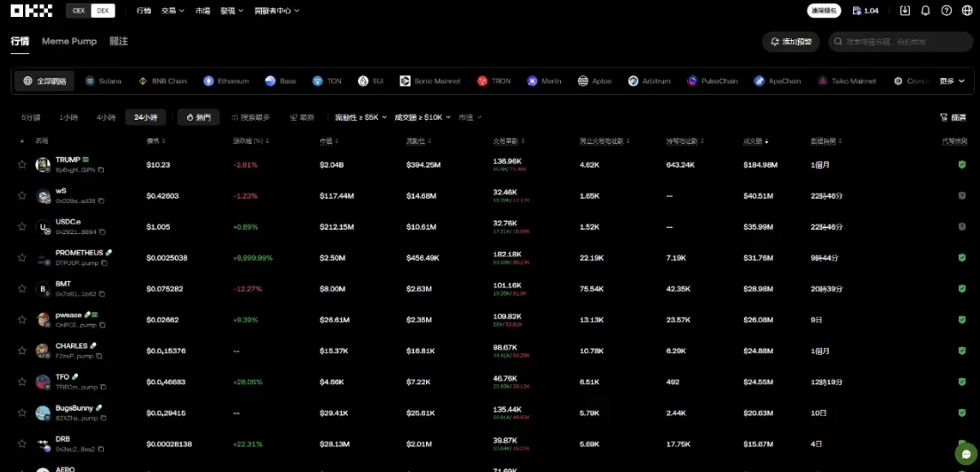Select the 1小時 timeframe tab
This screenshot has height=472, width=980.
point(68,117)
